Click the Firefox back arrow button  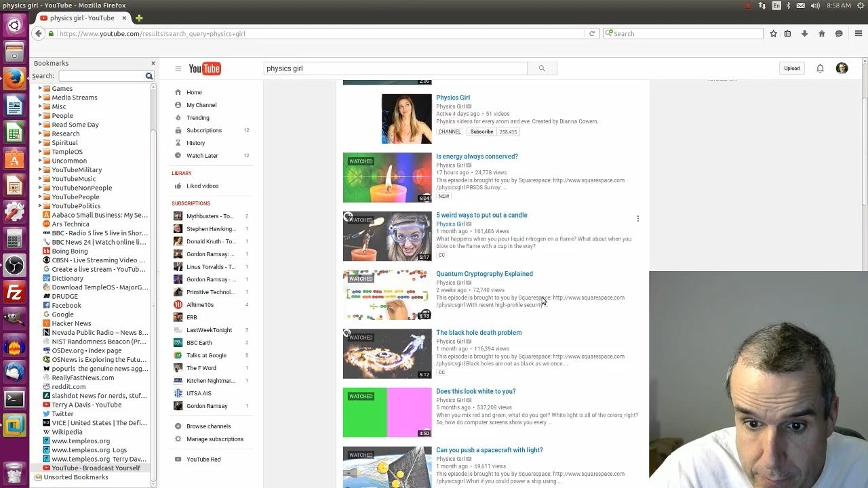tap(38, 33)
